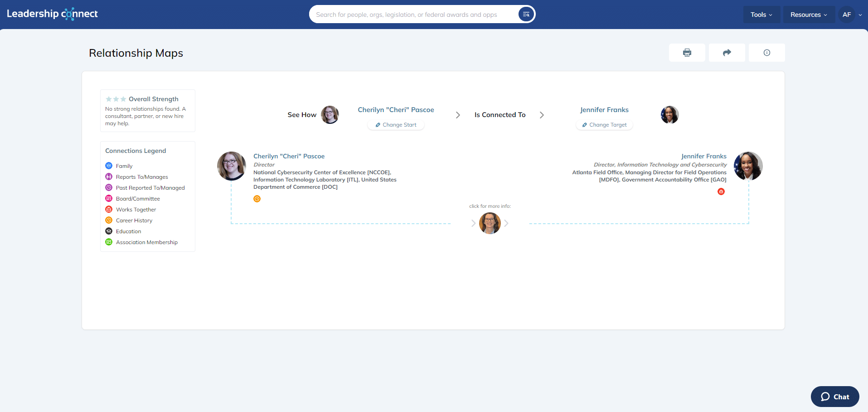The width and height of the screenshot is (868, 412).
Task: Open the Tools dropdown menu
Action: click(761, 15)
